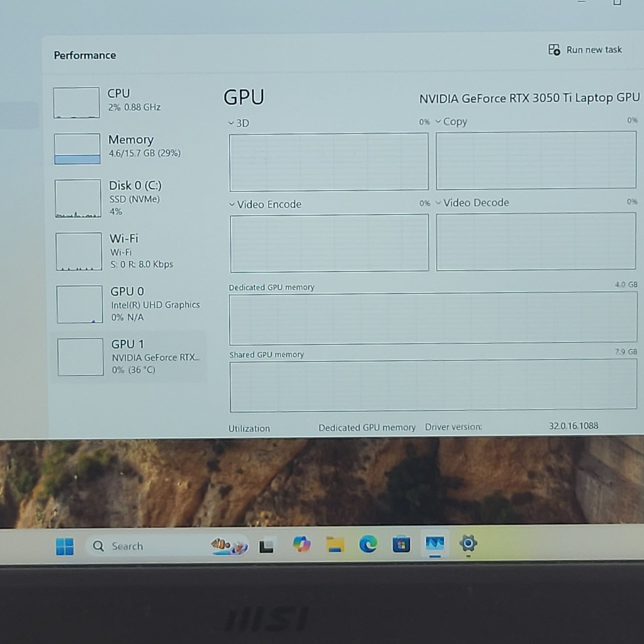Click the Run new task button
Viewport: 644px width, 644px height.
click(x=585, y=50)
